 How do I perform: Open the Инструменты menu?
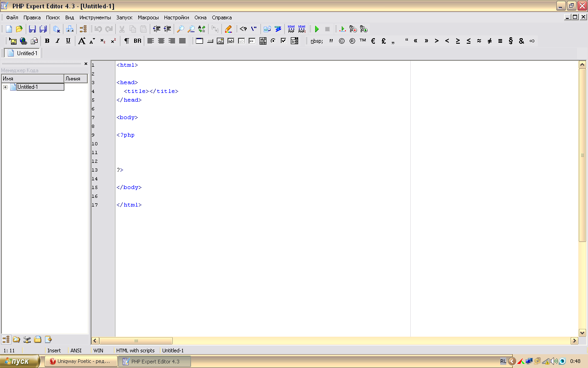click(95, 17)
